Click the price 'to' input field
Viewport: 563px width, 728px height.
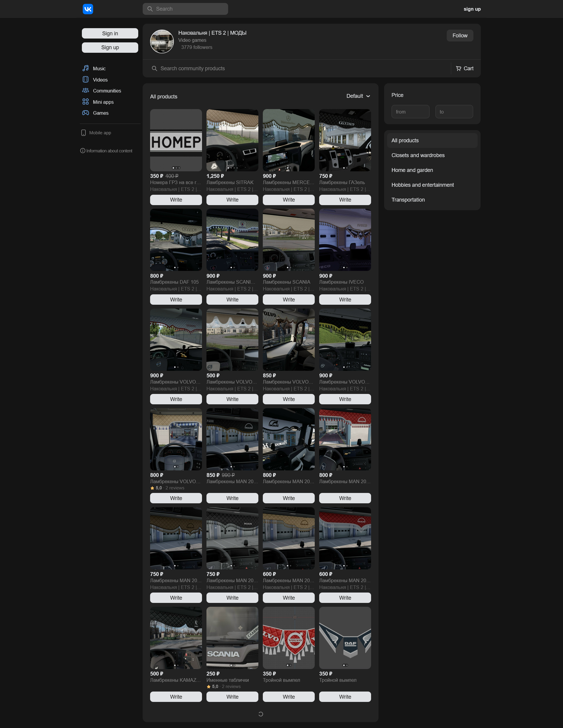(x=454, y=112)
